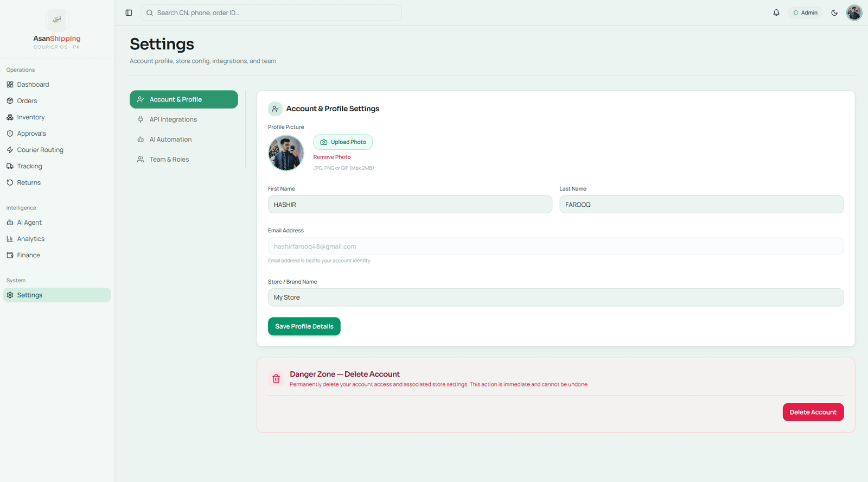This screenshot has height=482, width=868.
Task: Navigate to Courier Routing
Action: (57, 150)
